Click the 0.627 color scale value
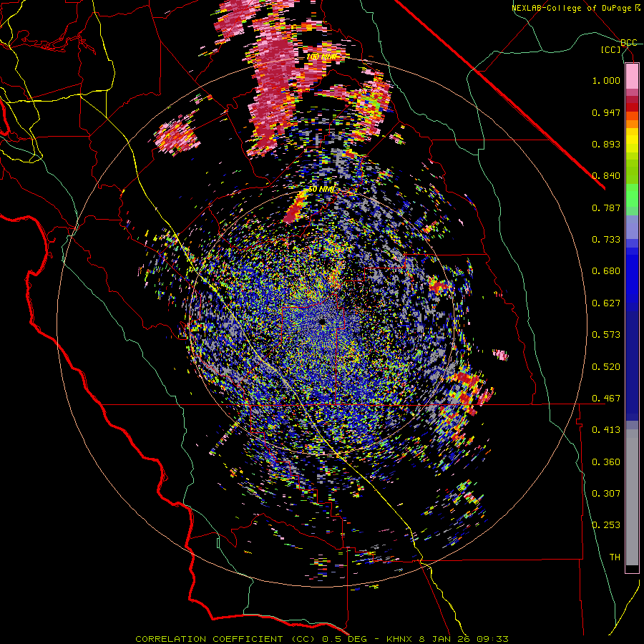The height and width of the screenshot is (644, 644). [x=606, y=303]
